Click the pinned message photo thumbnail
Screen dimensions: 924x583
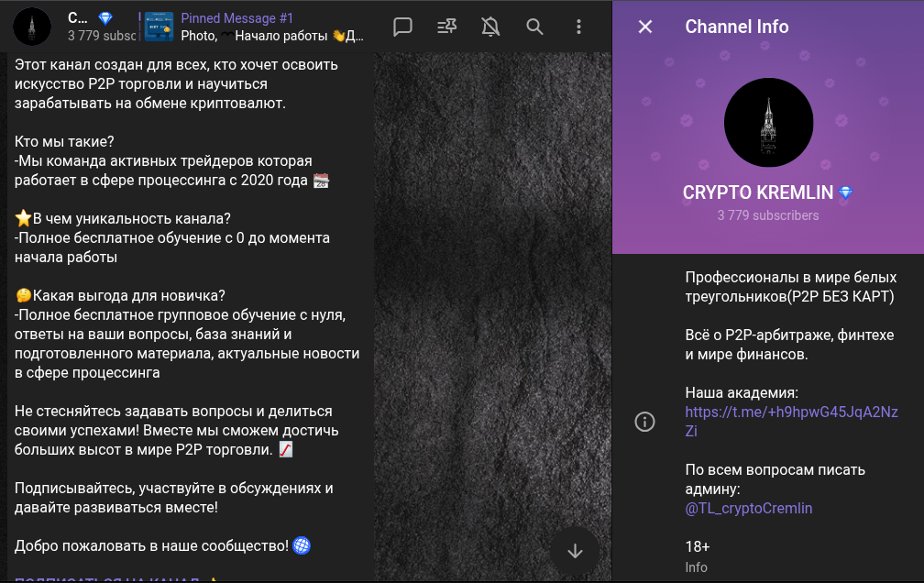[159, 27]
